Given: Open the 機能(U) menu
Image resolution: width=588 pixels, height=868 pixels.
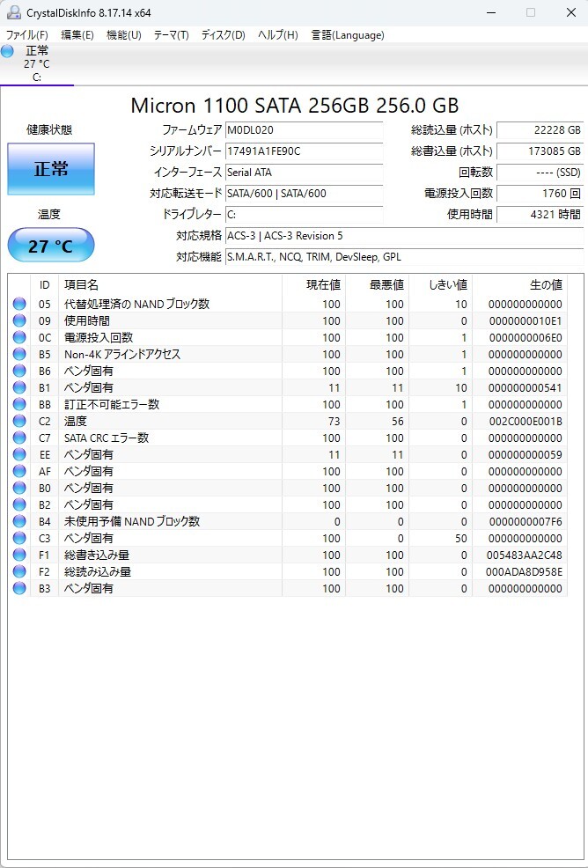Looking at the screenshot, I should tap(123, 35).
